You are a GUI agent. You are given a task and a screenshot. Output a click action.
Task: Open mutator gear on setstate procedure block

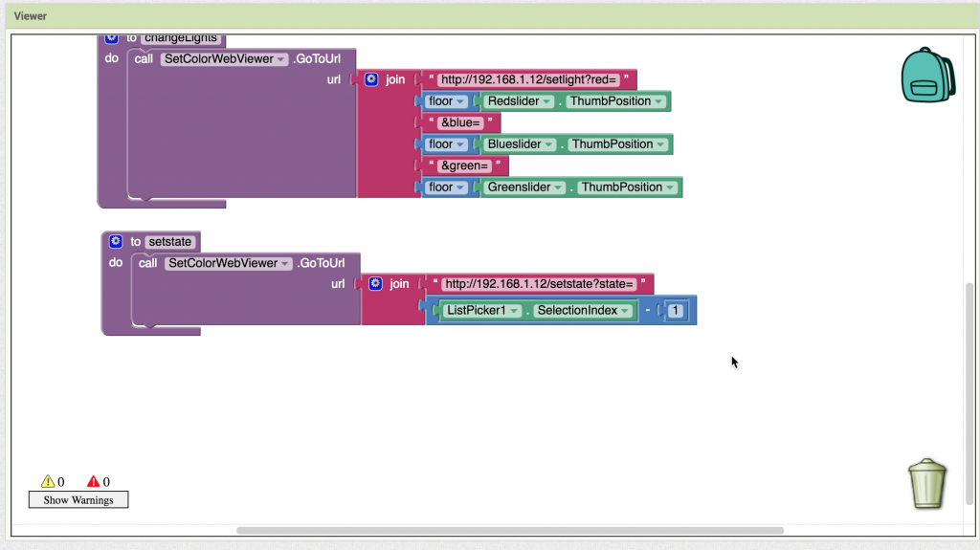(116, 242)
